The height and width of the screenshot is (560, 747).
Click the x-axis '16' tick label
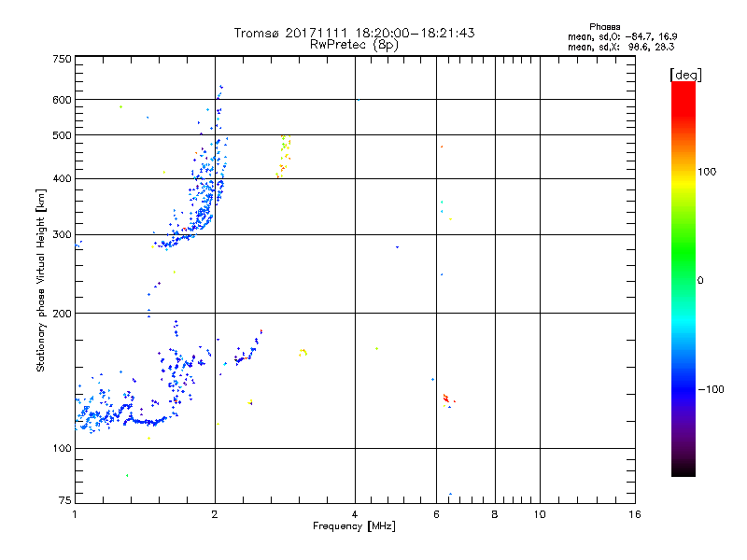point(635,514)
